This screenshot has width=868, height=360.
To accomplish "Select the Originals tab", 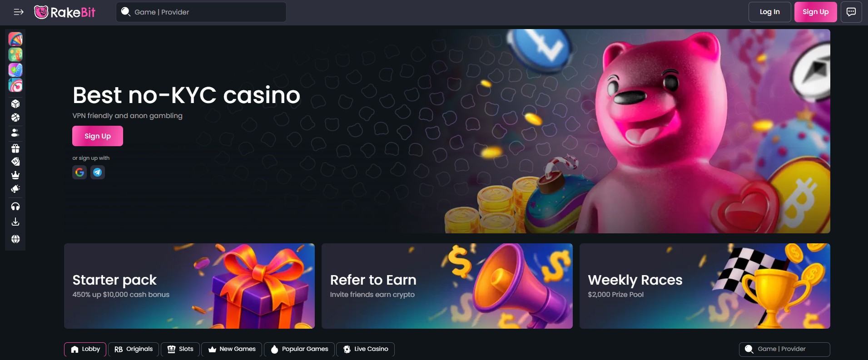I will tap(134, 349).
